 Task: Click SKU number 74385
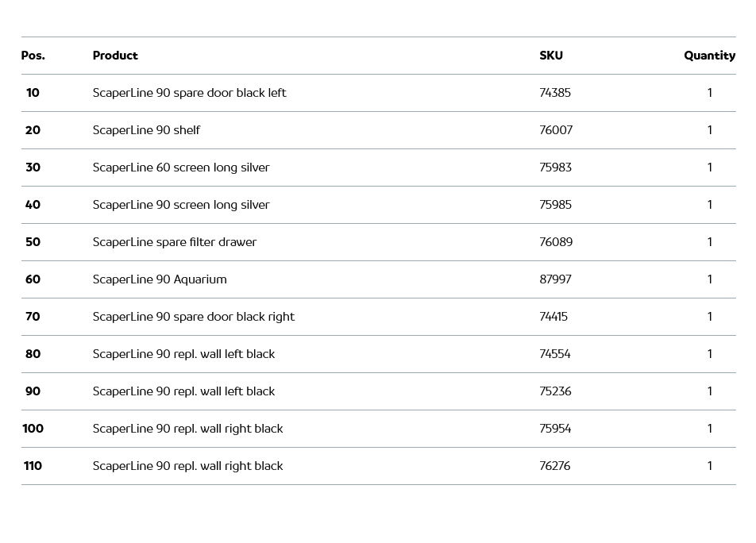[555, 93]
